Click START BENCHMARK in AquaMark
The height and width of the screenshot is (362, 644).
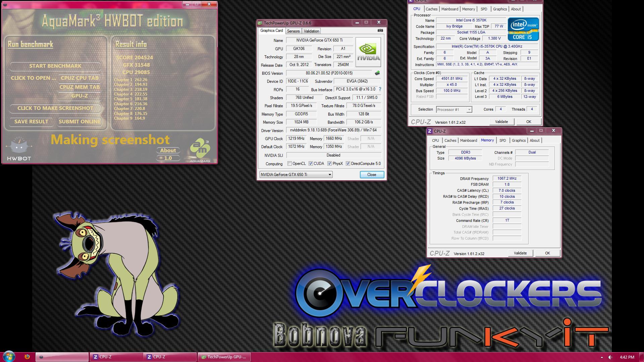click(x=55, y=66)
